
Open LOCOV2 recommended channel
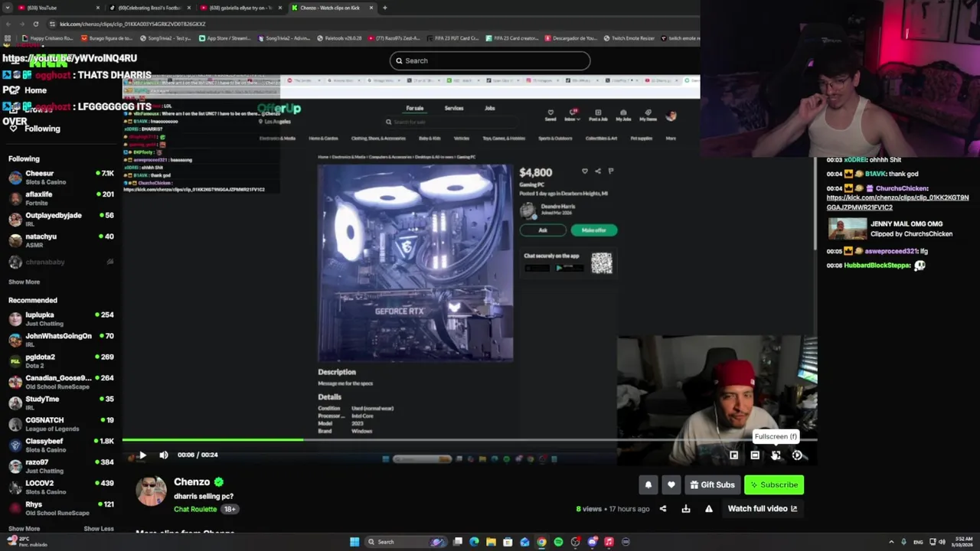[61, 487]
